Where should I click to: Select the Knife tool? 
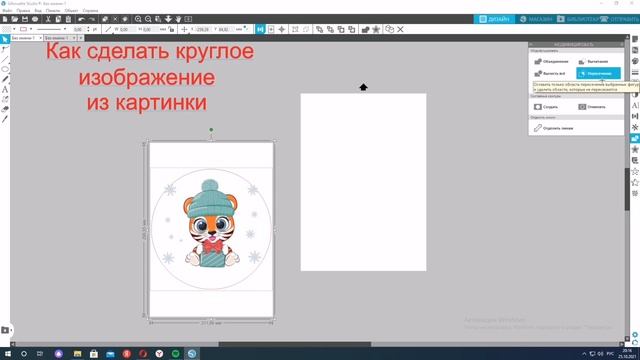click(x=5, y=119)
